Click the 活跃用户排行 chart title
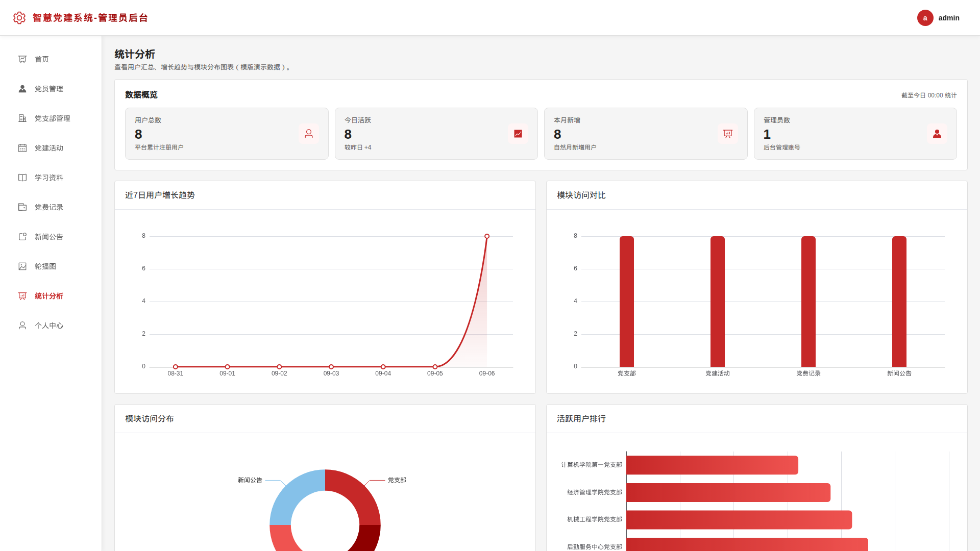 click(x=581, y=419)
